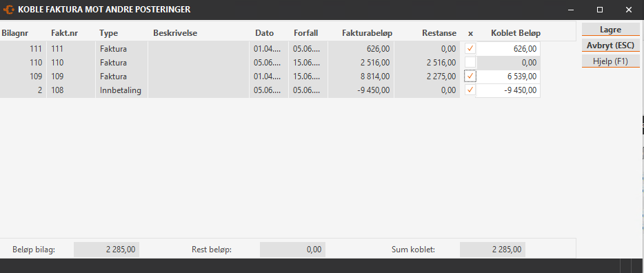Edit Koblet Beløp field showing 626,00

507,49
